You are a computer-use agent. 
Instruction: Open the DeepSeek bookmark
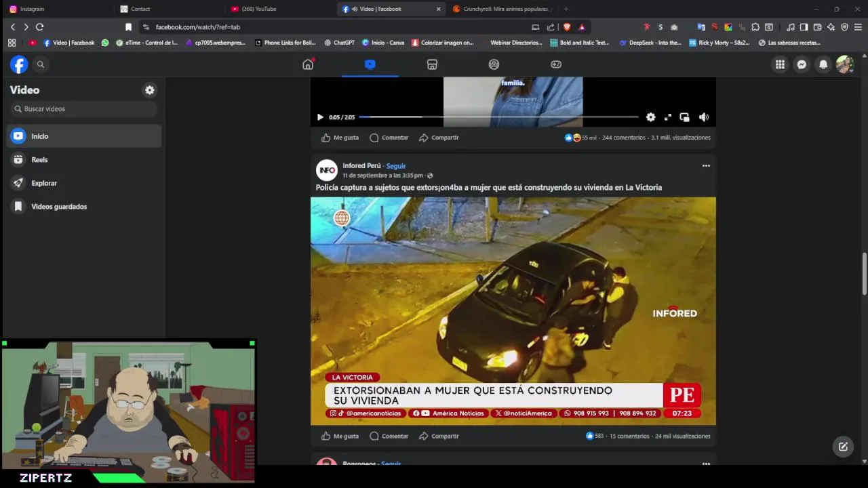tap(650, 43)
